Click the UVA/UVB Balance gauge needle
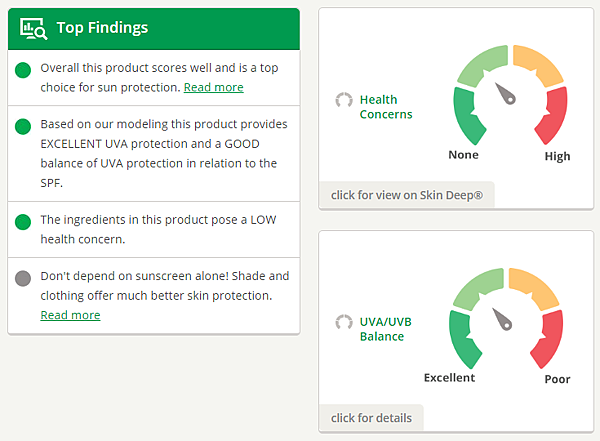The width and height of the screenshot is (600, 441). 502,319
